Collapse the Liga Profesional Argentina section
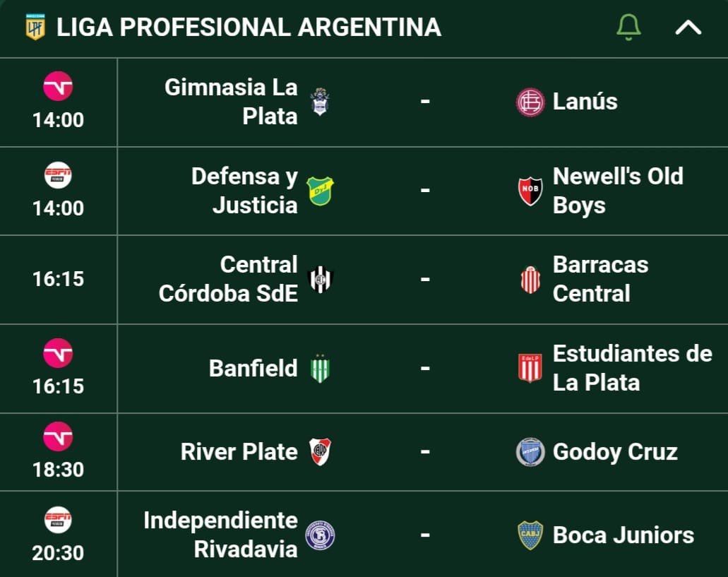728x577 pixels. (x=688, y=28)
